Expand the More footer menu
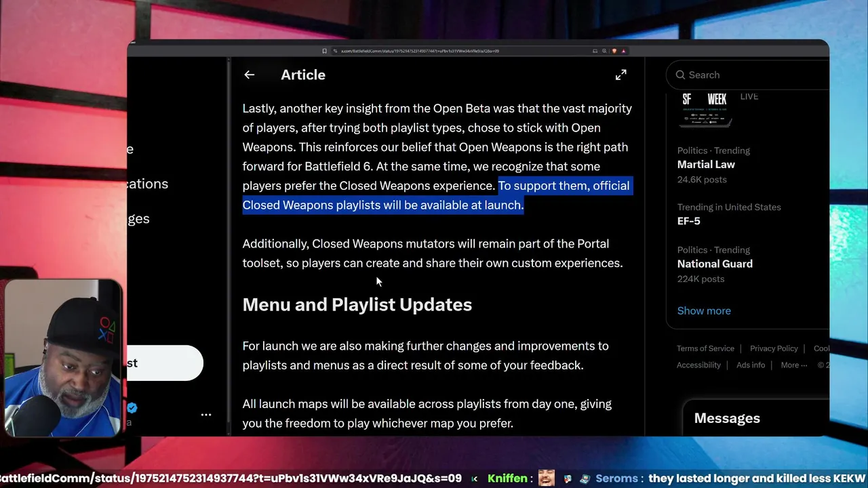The height and width of the screenshot is (488, 868). coord(793,365)
